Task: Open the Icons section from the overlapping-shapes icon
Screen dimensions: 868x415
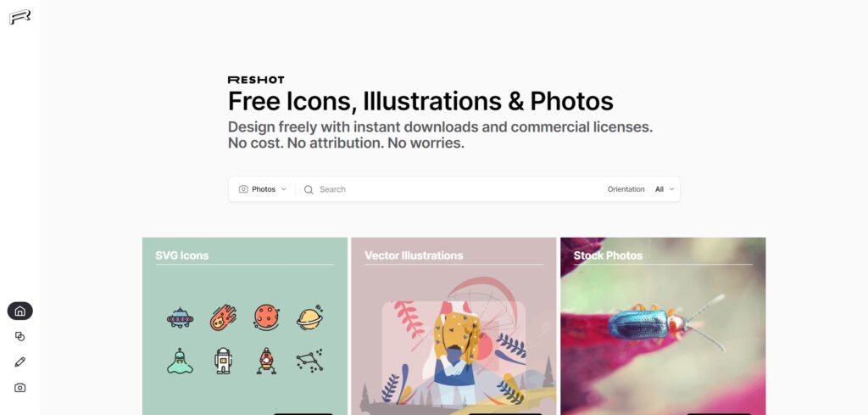Action: tap(20, 336)
